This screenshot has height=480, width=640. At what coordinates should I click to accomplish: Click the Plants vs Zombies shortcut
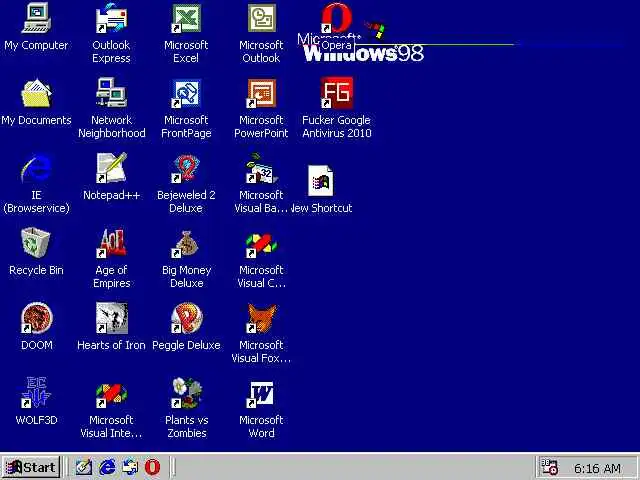coord(186,393)
